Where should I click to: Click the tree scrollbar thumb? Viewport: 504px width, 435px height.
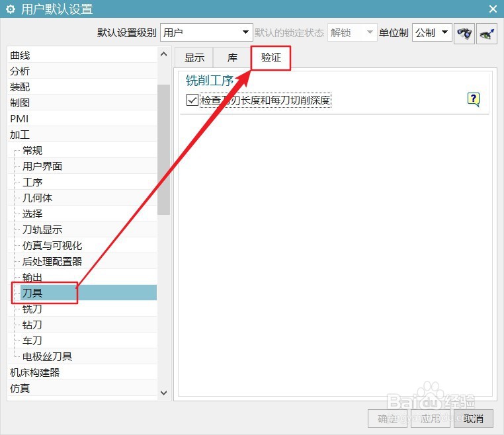point(163,149)
